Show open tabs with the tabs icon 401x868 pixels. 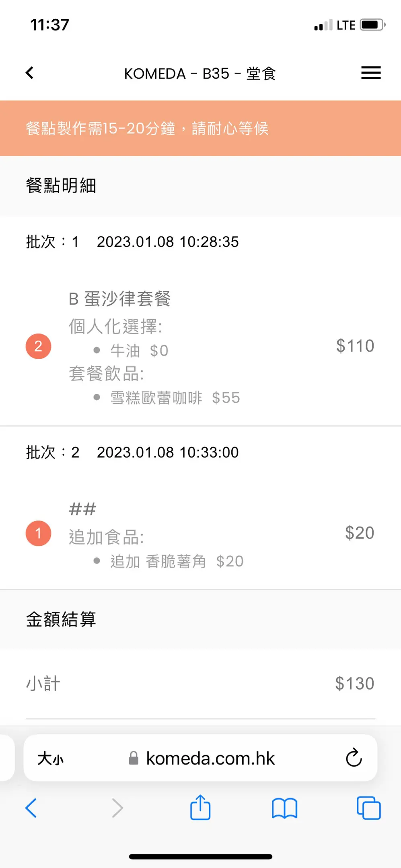tap(368, 808)
